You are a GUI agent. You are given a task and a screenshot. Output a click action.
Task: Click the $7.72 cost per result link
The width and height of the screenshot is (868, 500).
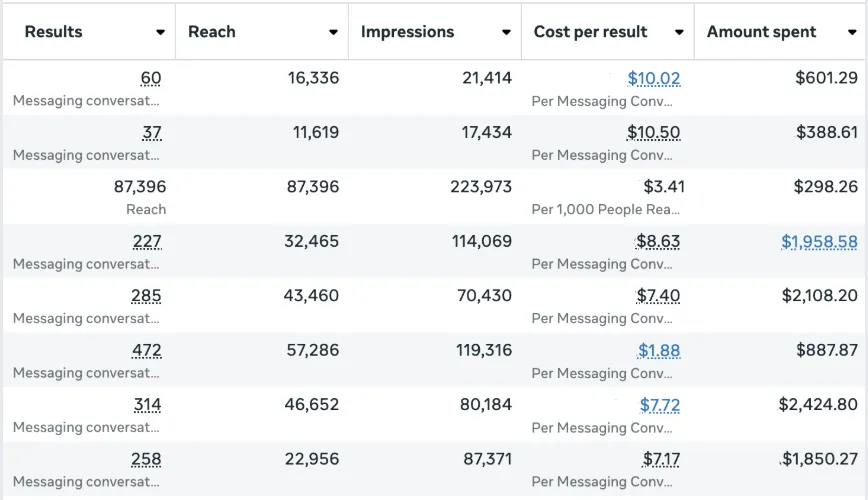pyautogui.click(x=660, y=405)
